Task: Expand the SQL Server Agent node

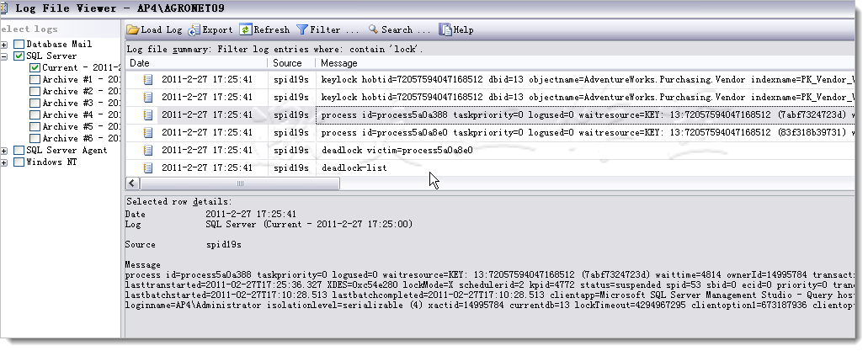Action: click(x=5, y=151)
